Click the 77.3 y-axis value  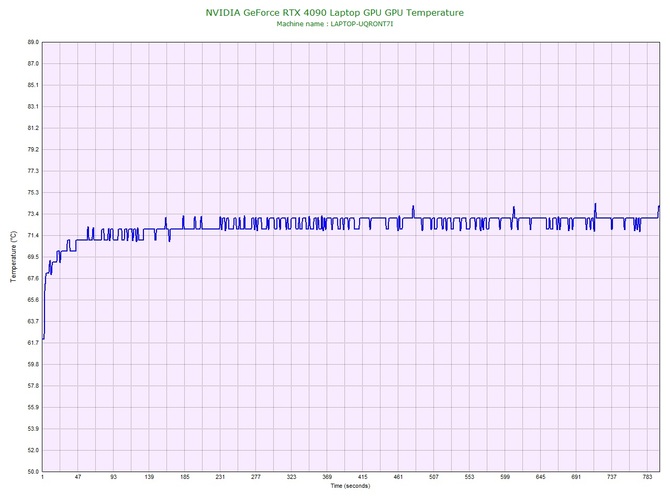pos(33,171)
